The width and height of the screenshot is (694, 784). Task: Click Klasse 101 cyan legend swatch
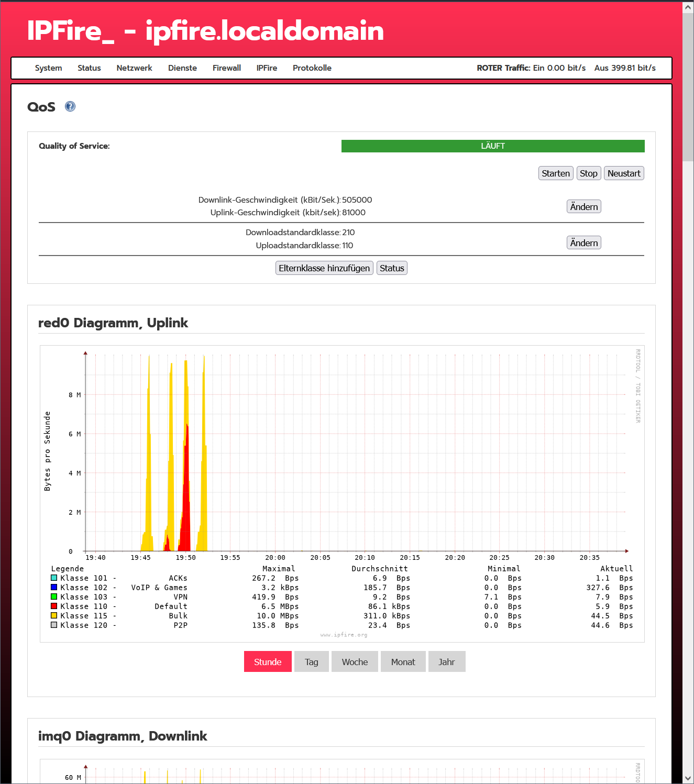point(54,578)
